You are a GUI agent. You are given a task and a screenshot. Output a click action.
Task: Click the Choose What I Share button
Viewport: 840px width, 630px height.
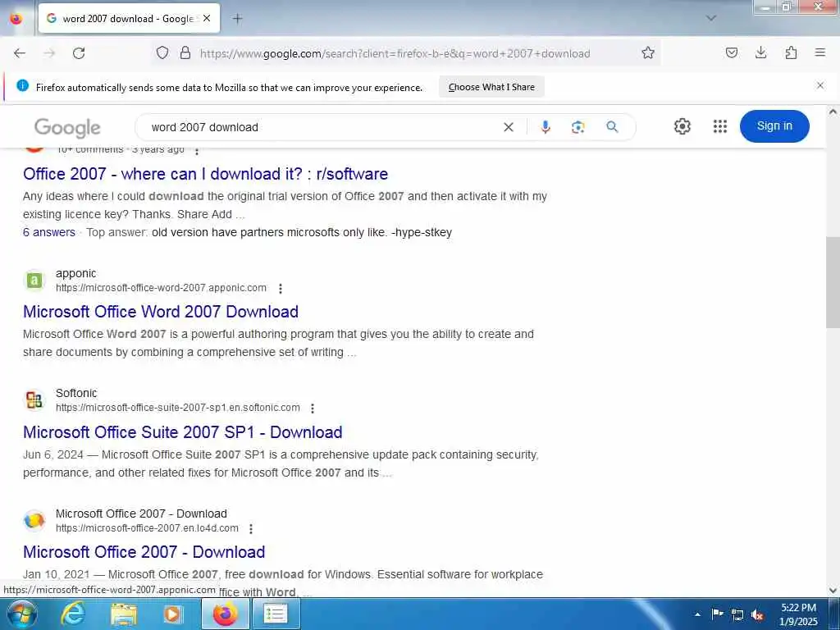491,87
